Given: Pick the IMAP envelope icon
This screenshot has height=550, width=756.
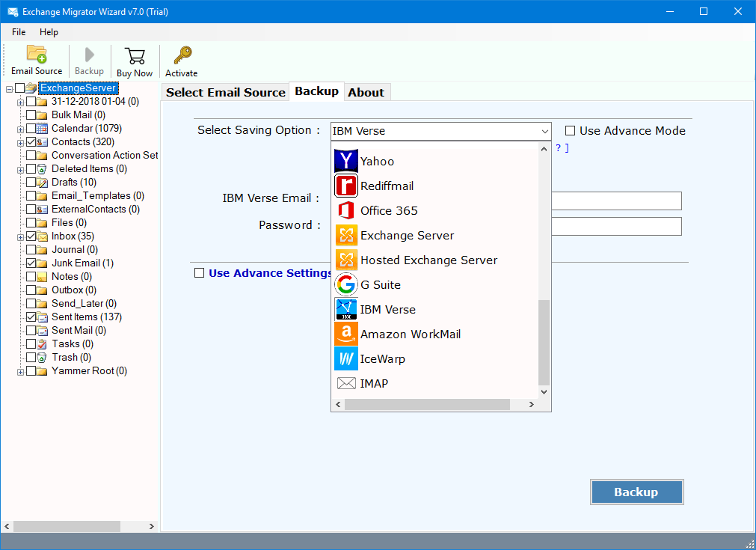Looking at the screenshot, I should [x=346, y=383].
